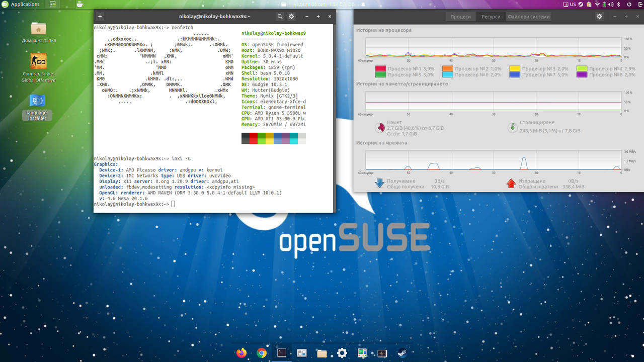Launch Steam from the dock
This screenshot has height=362, width=644.
pyautogui.click(x=402, y=353)
